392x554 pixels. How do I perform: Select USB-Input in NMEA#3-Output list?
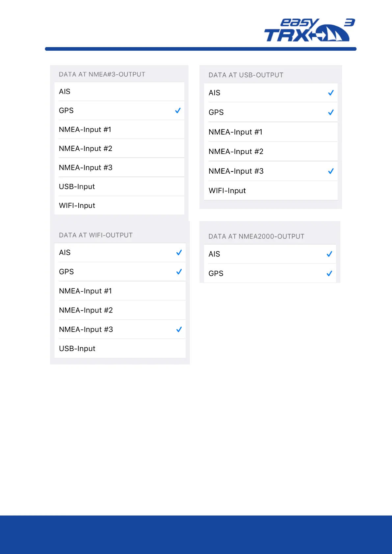[119, 187]
